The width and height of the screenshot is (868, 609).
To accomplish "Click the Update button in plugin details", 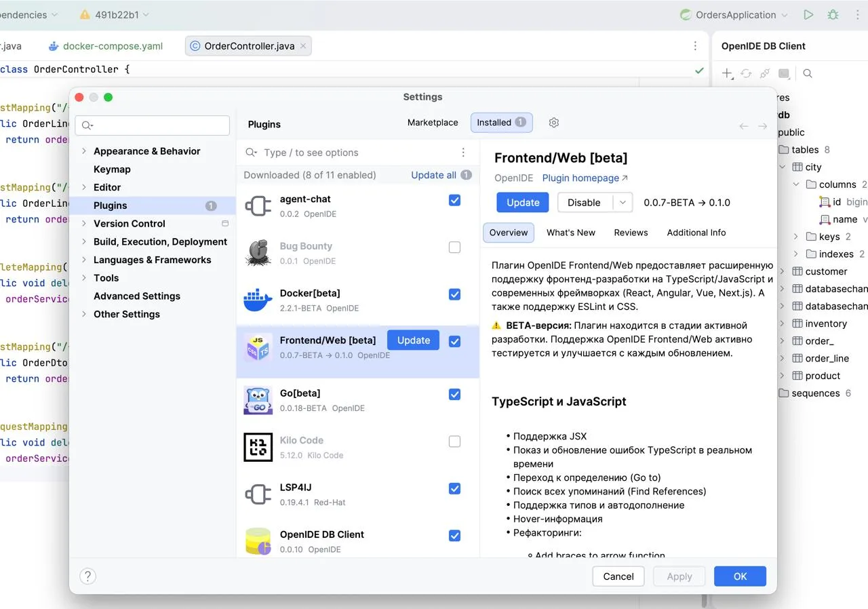I will (523, 202).
